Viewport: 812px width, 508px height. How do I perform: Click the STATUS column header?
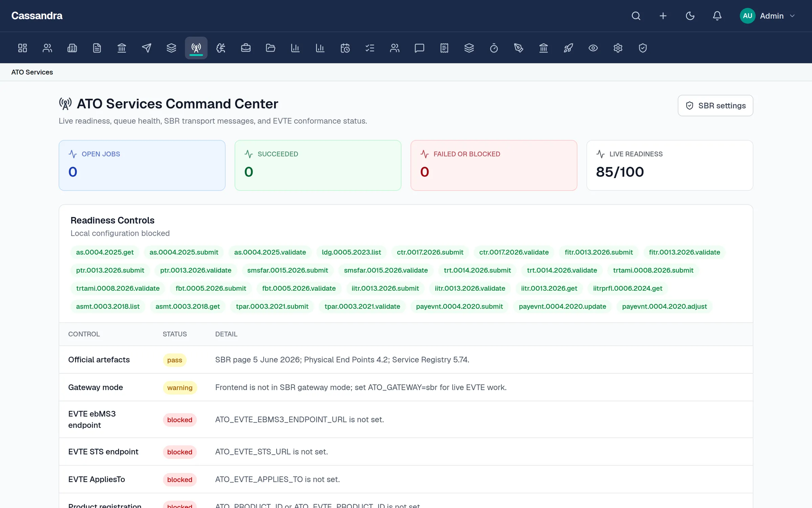[x=175, y=334]
